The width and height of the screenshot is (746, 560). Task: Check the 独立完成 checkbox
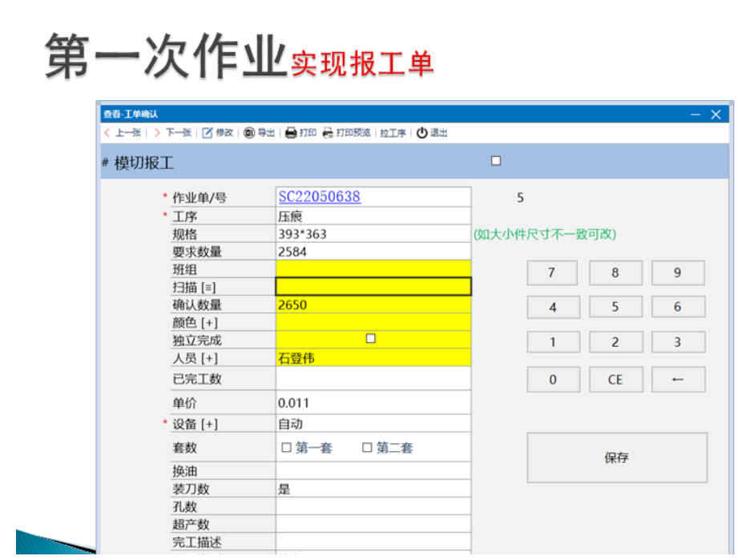click(370, 339)
